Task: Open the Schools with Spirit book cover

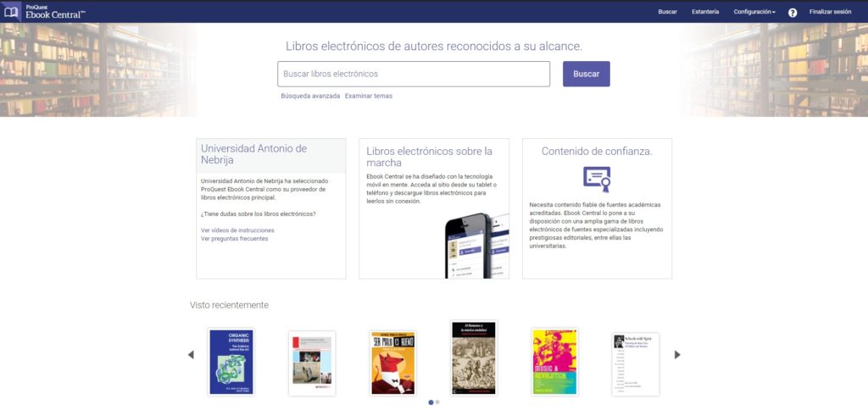Action: 636,364
